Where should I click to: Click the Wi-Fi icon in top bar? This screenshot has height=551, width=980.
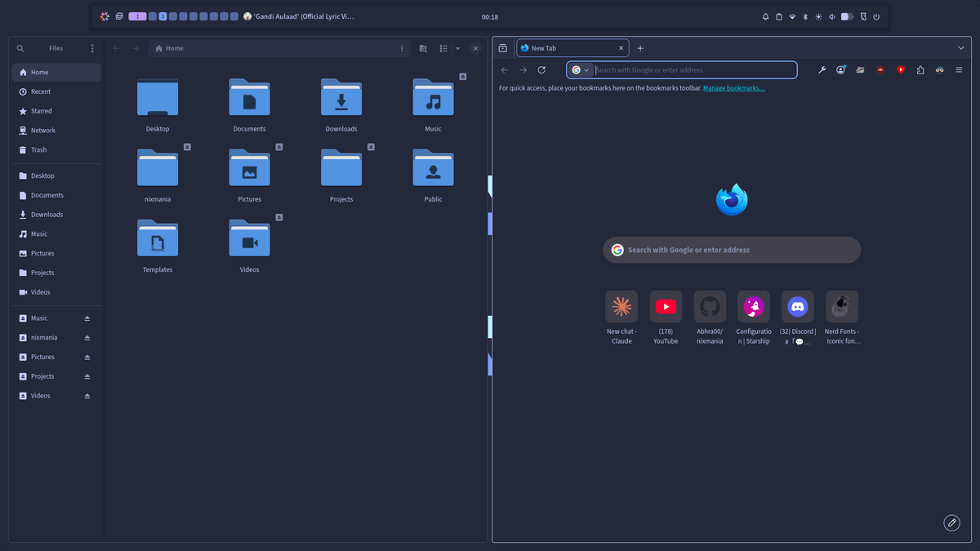click(x=792, y=16)
